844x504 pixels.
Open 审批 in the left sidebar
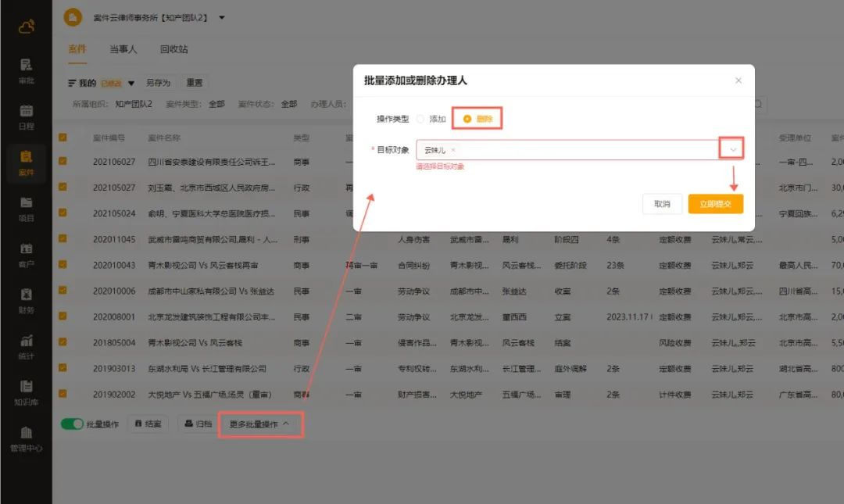point(26,70)
